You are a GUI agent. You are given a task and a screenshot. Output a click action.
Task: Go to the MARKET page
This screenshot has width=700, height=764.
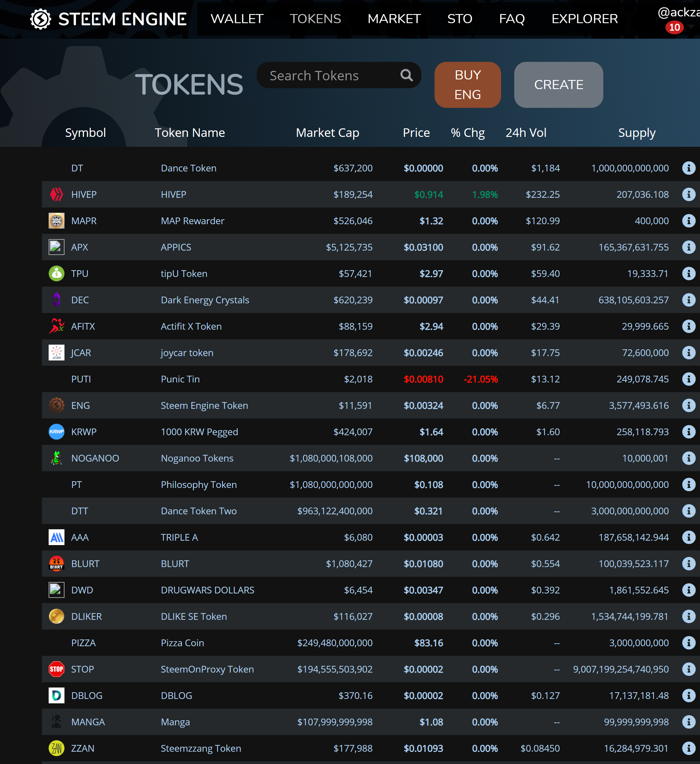(x=394, y=19)
